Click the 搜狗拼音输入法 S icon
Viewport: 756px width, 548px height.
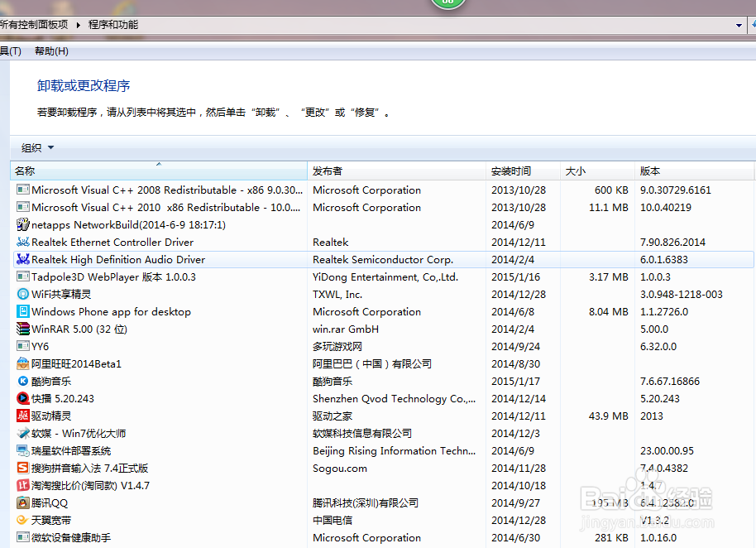pos(22,468)
